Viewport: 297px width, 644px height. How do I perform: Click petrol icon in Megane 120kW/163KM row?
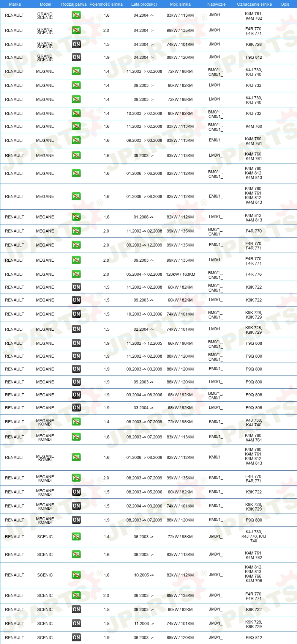tap(76, 274)
